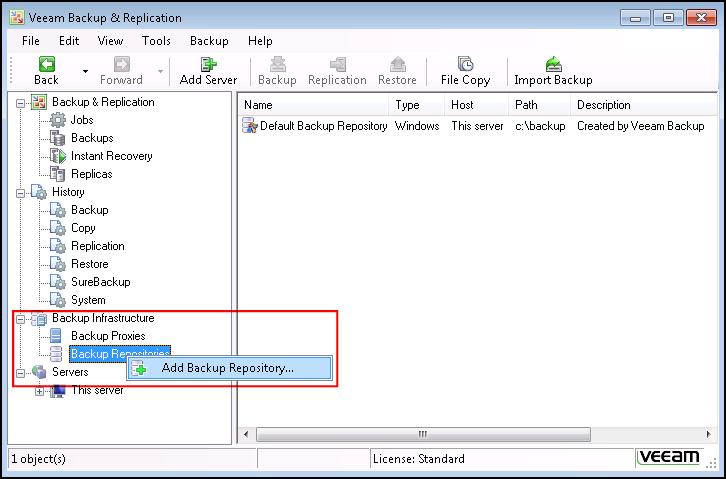Click the Backup toolbar icon

[x=277, y=64]
